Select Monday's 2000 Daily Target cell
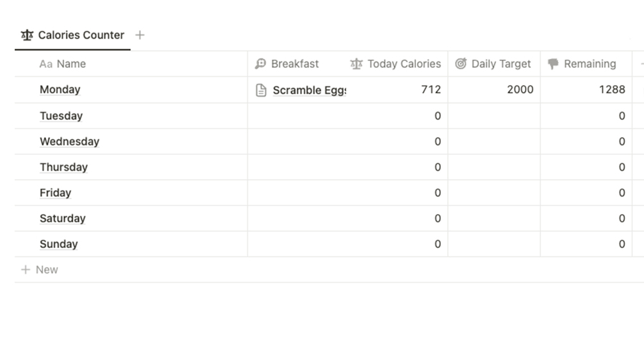The image size is (644, 362). coord(493,90)
